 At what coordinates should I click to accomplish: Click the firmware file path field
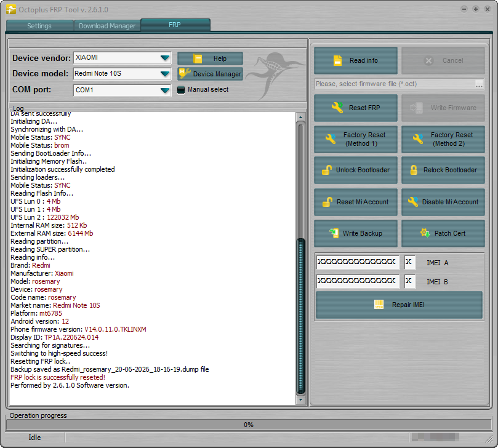coord(394,84)
